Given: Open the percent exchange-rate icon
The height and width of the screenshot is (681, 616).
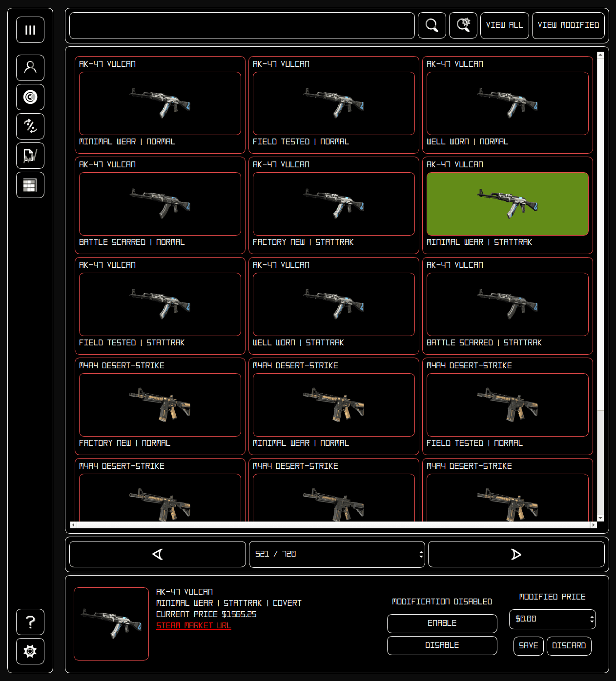Looking at the screenshot, I should 30,126.
